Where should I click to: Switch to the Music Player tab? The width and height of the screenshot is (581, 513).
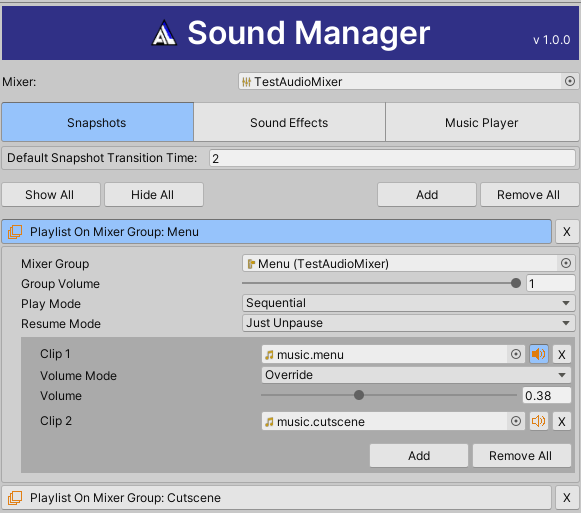click(x=482, y=122)
